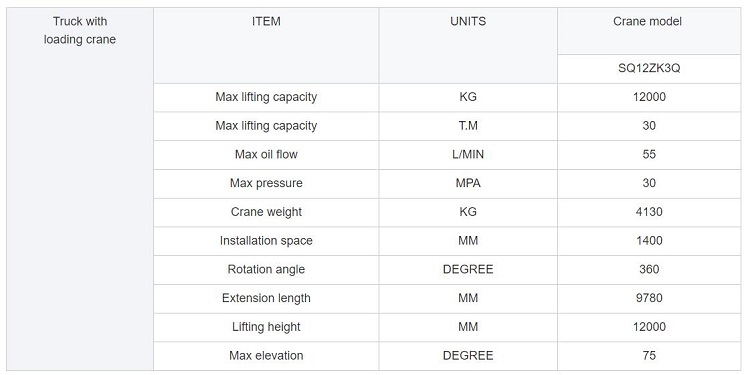The height and width of the screenshot is (375, 750).
Task: Click the 'Installation space' row label
Action: point(266,241)
